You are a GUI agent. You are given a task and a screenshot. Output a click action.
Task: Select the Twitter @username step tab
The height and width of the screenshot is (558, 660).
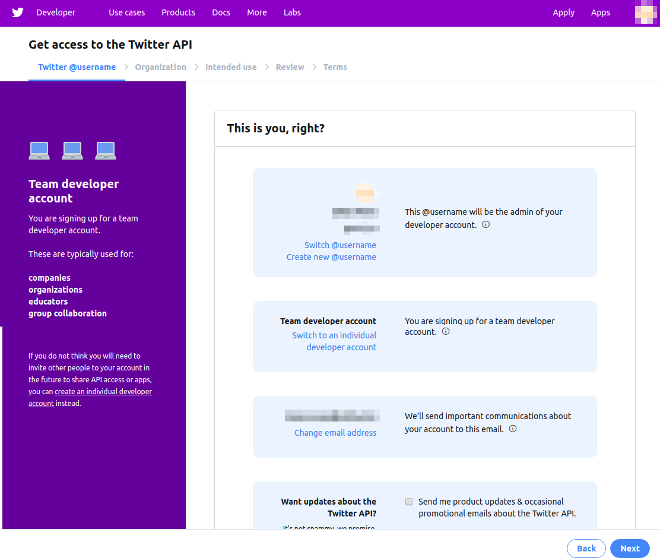[77, 67]
